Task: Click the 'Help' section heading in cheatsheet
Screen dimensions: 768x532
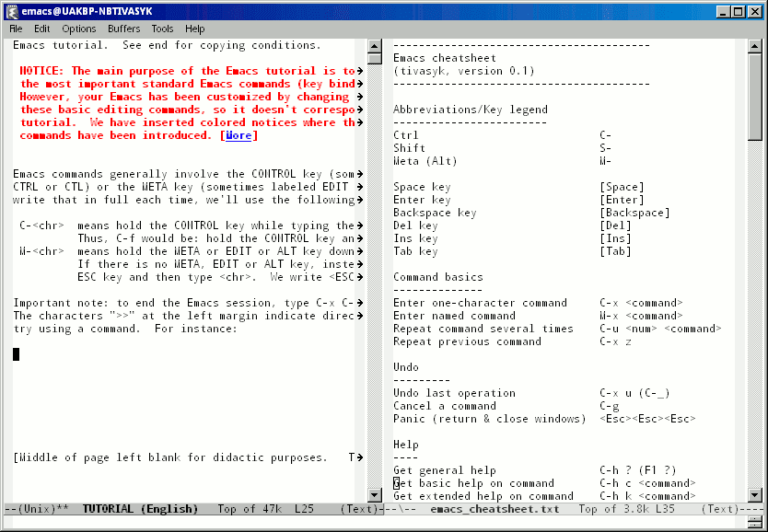Action: tap(406, 445)
